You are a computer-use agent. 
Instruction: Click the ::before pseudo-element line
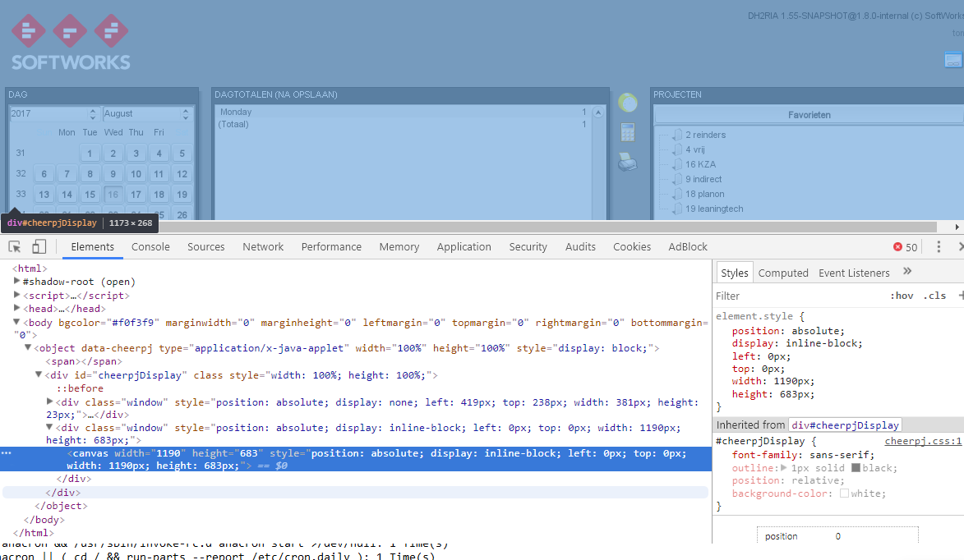80,388
